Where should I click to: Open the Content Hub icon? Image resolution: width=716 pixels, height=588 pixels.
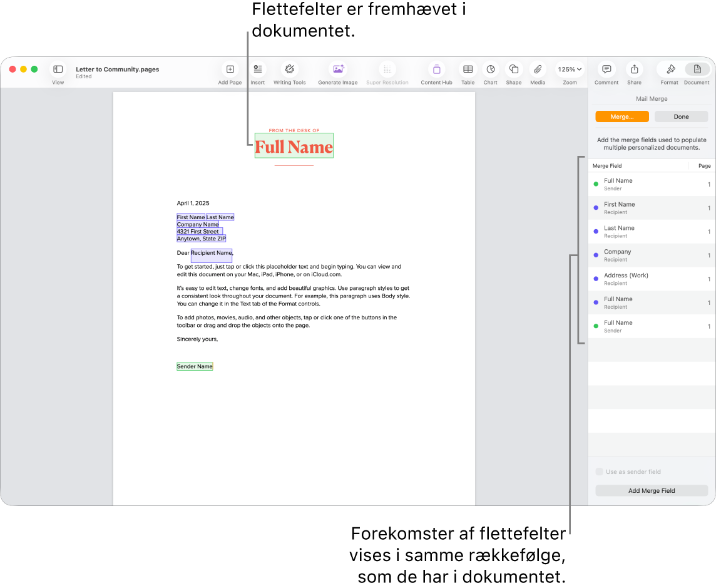436,69
